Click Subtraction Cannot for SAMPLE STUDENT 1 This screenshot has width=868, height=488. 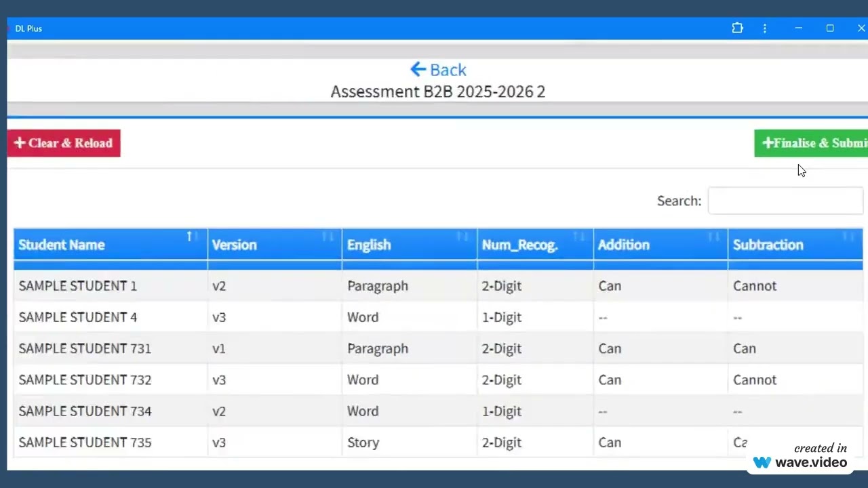(755, 286)
